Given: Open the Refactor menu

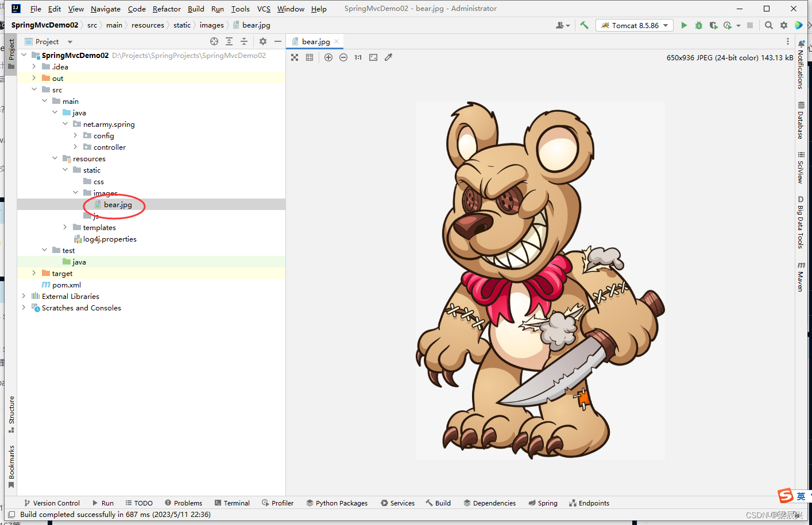Looking at the screenshot, I should 167,9.
